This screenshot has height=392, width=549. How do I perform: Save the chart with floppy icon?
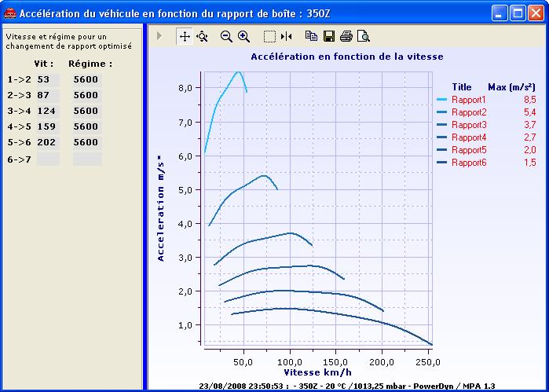[329, 36]
